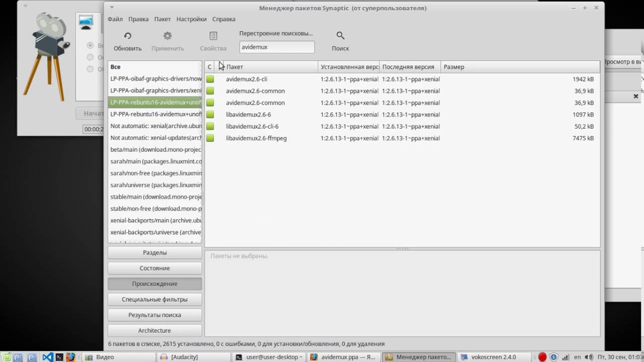Image resolution: width=644 pixels, height=362 pixels.
Task: Select middle vokoscreen radio button
Action: pyautogui.click(x=91, y=57)
